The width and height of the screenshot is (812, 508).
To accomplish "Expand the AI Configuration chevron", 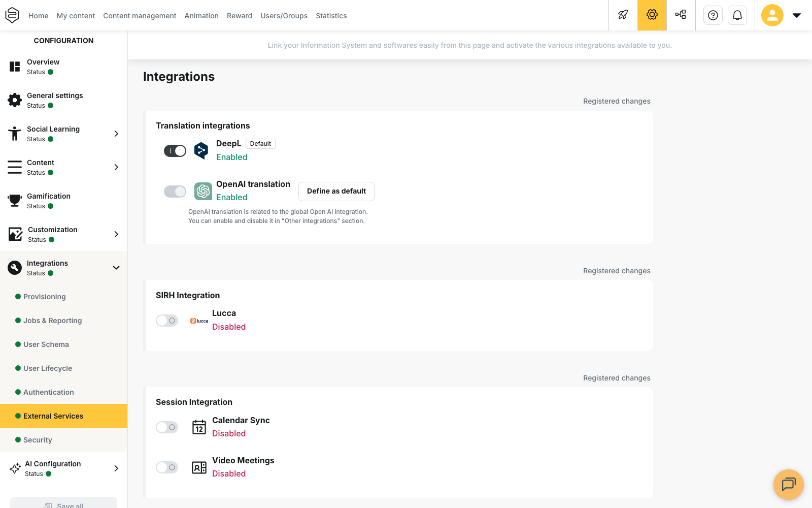I will click(116, 468).
